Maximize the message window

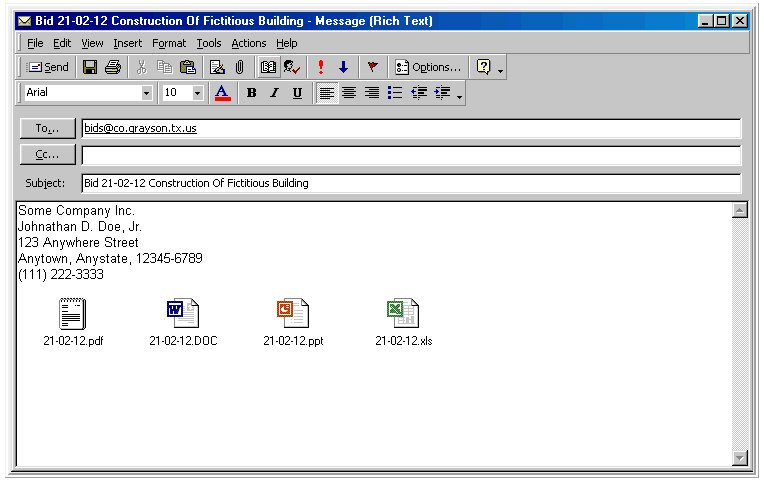coord(722,21)
